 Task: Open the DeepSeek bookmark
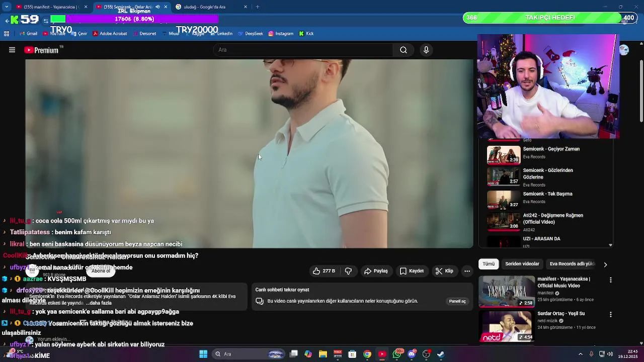[251, 34]
